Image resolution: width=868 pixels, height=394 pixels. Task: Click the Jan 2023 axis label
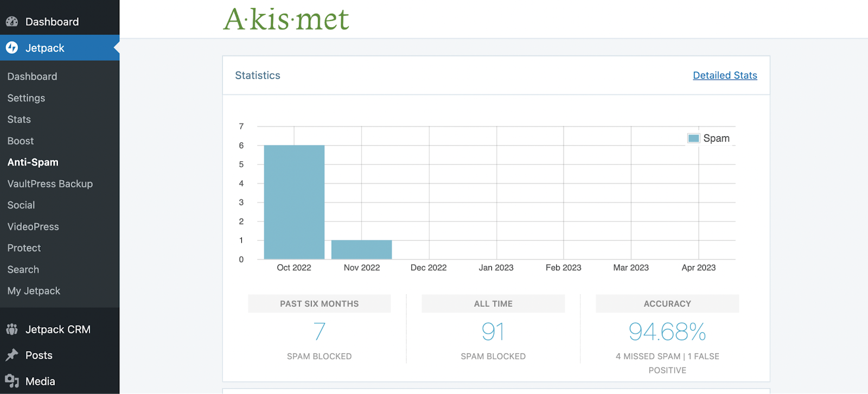coord(496,268)
